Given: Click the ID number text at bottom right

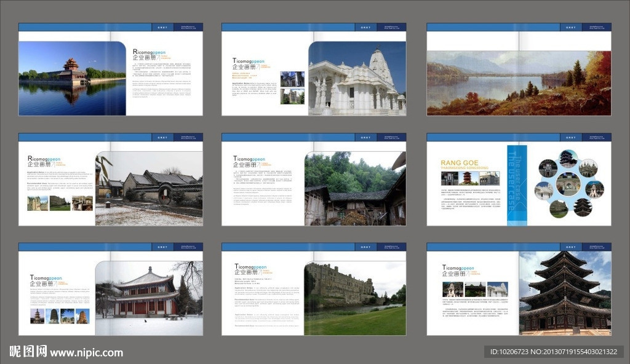Looking at the screenshot, I should click(554, 352).
